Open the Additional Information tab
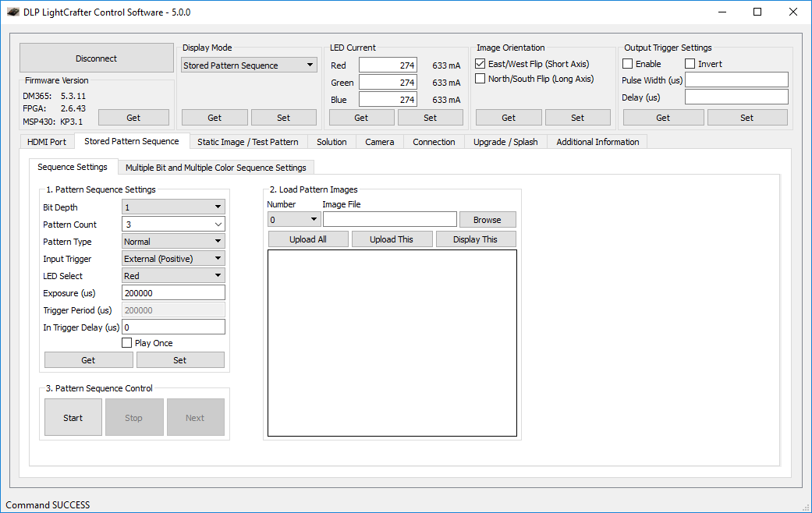This screenshot has height=513, width=812. point(597,142)
